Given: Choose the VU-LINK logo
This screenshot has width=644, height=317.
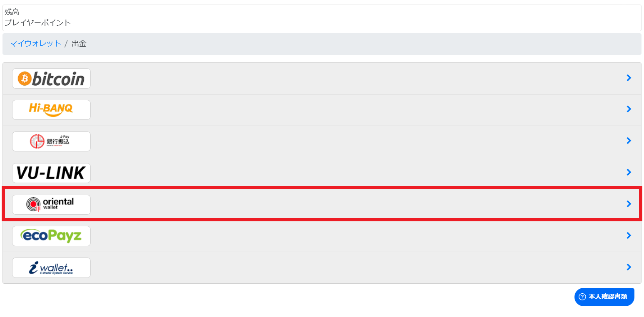Looking at the screenshot, I should point(51,173).
